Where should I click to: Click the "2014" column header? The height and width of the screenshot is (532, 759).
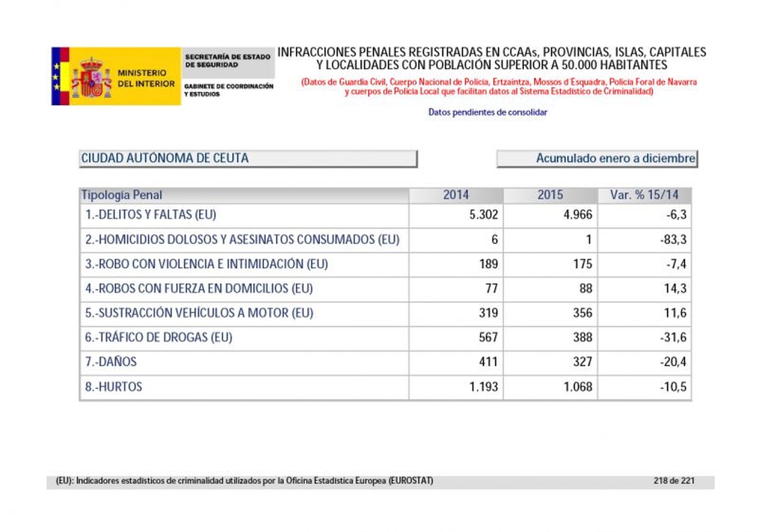click(456, 195)
